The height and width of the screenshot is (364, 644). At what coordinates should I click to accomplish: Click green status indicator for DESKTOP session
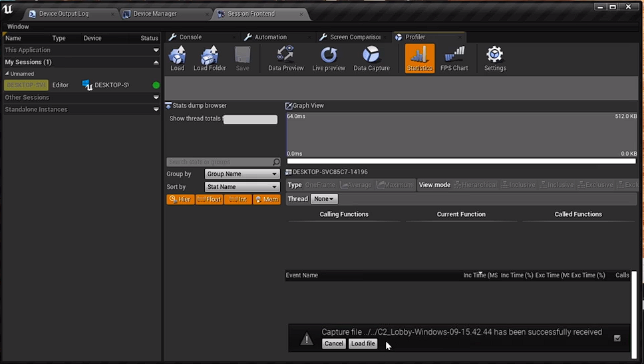(156, 85)
